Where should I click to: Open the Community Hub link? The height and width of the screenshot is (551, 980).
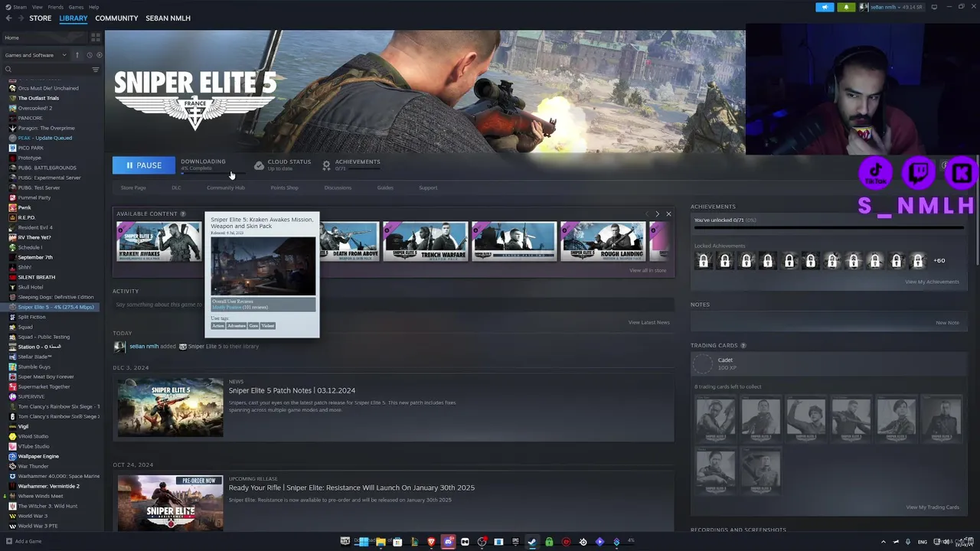(226, 187)
